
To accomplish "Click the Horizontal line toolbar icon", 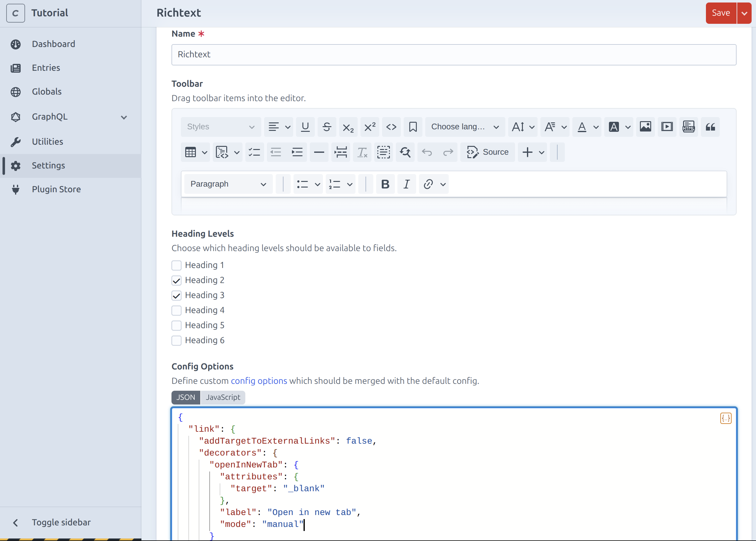I will tap(319, 152).
